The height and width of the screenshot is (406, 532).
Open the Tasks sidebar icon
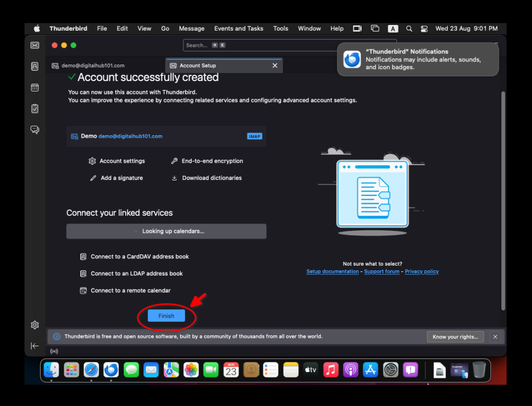35,109
